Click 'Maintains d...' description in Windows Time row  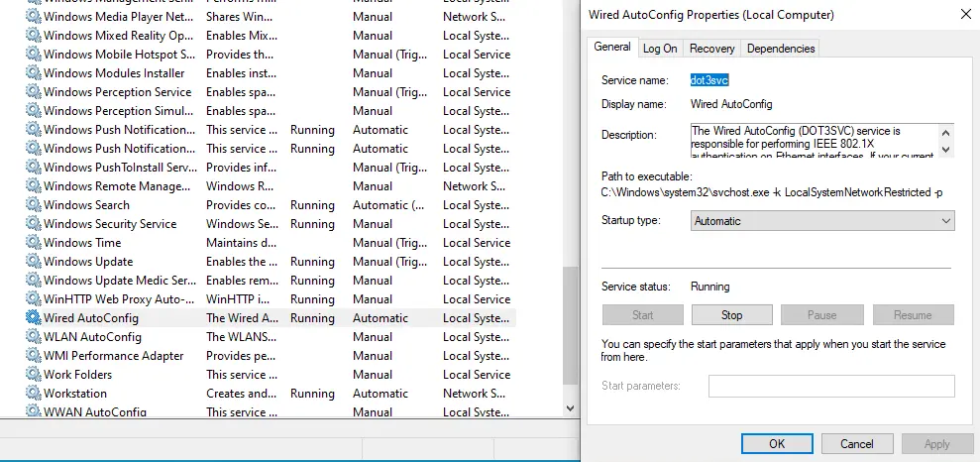pos(242,243)
